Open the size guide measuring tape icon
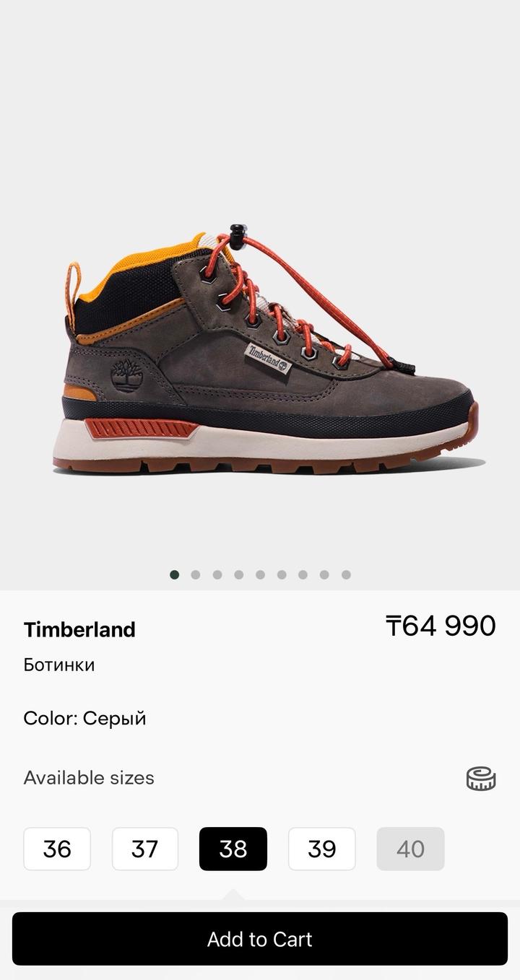The height and width of the screenshot is (980, 520). (x=481, y=778)
